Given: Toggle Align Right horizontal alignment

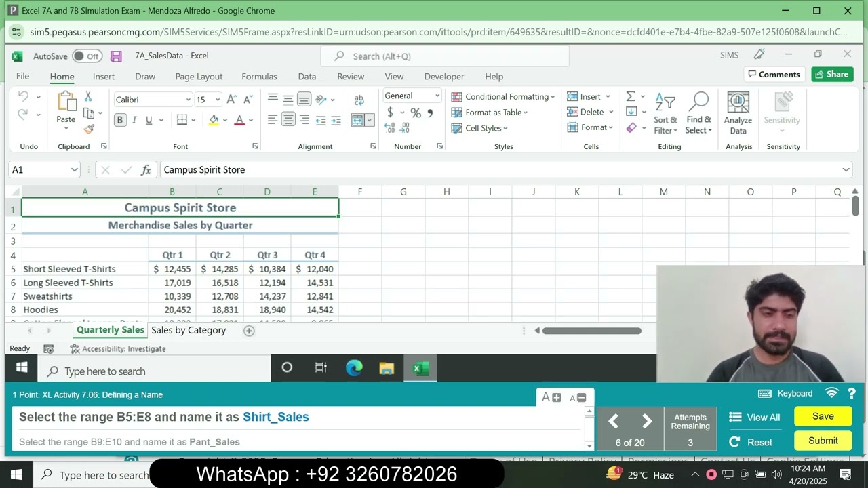Looking at the screenshot, I should tap(304, 120).
